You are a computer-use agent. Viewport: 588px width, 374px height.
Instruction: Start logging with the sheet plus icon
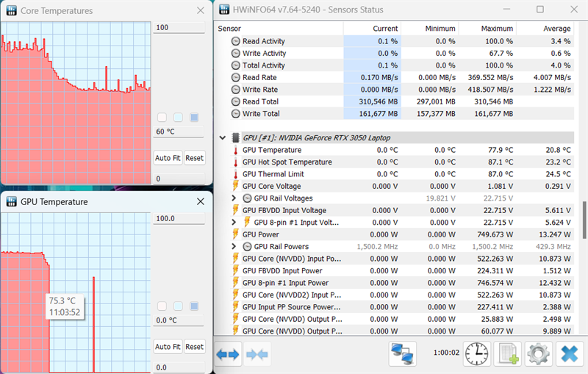click(509, 353)
